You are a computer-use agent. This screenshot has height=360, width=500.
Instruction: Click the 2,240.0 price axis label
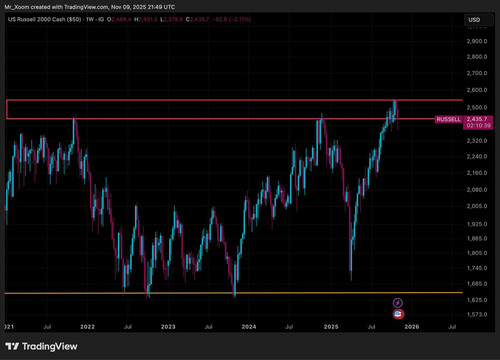click(x=477, y=156)
